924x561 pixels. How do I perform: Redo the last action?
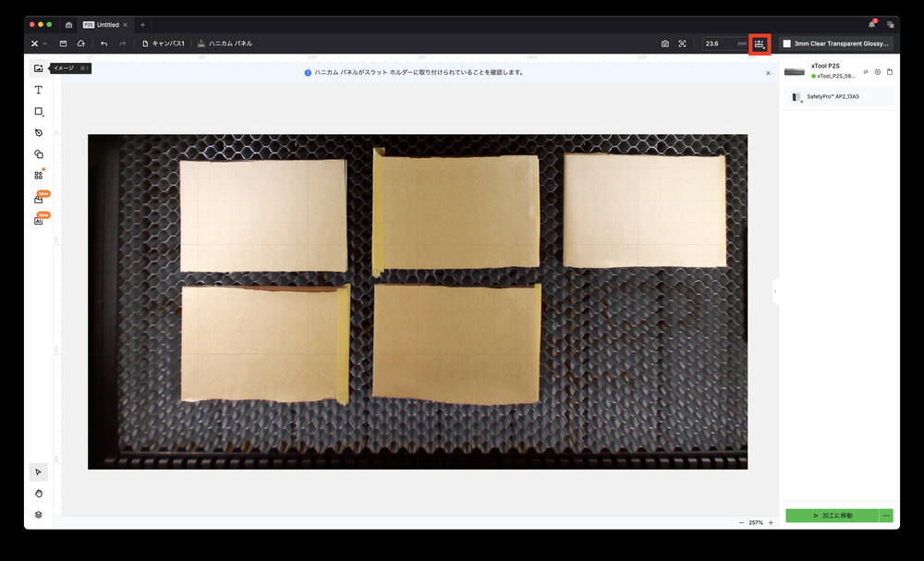click(x=123, y=43)
